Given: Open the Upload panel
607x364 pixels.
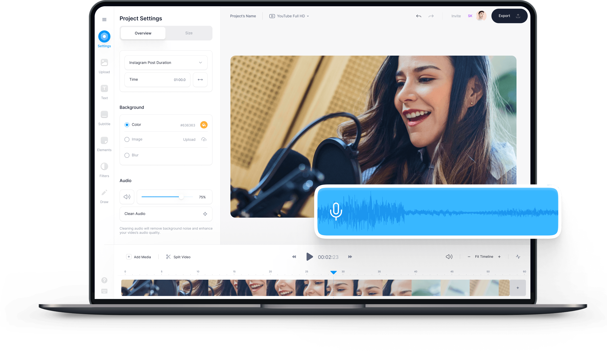Looking at the screenshot, I should point(104,65).
